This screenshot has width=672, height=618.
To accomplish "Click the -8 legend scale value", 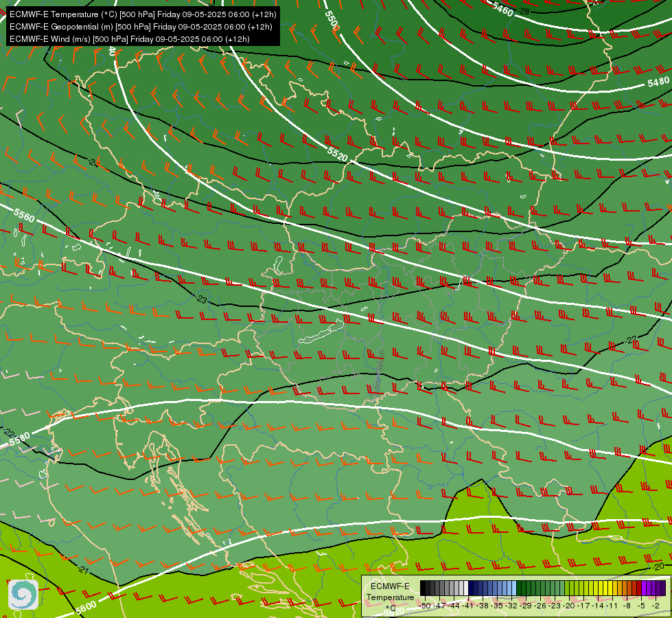I will [x=627, y=606].
